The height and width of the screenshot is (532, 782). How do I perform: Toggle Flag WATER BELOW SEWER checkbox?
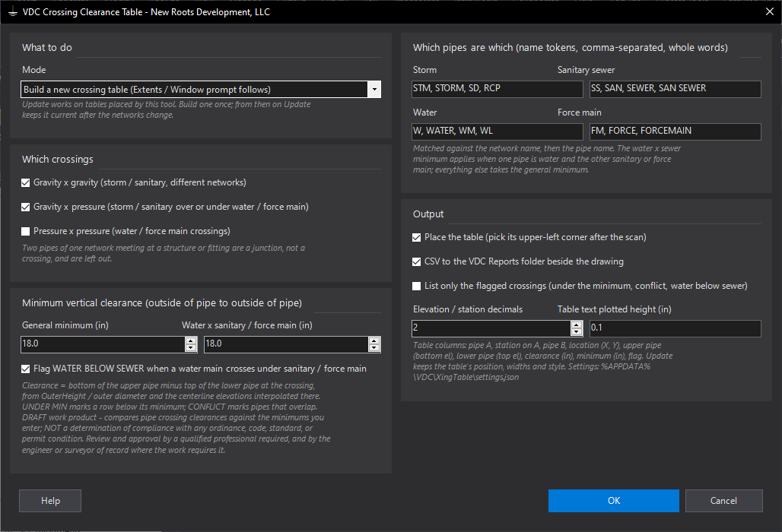pos(25,369)
